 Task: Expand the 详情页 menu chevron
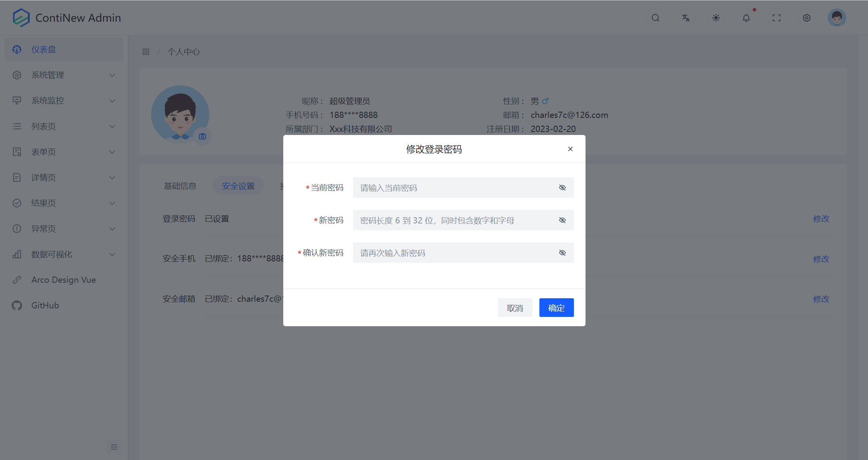(x=112, y=177)
